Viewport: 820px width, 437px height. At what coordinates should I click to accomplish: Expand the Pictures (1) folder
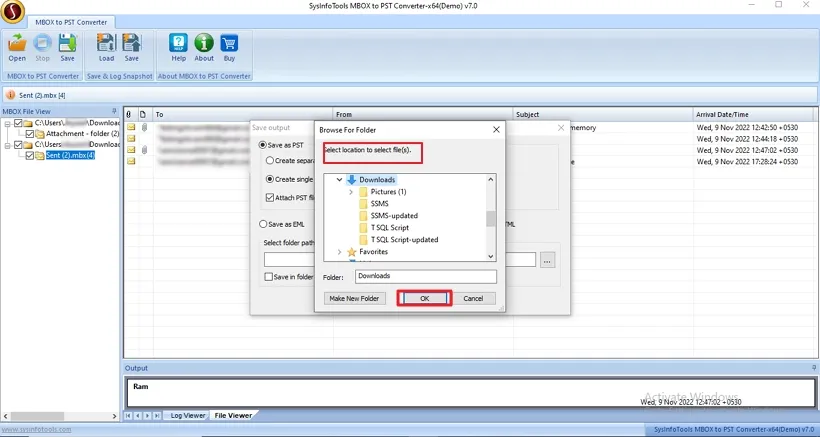pyautogui.click(x=351, y=192)
